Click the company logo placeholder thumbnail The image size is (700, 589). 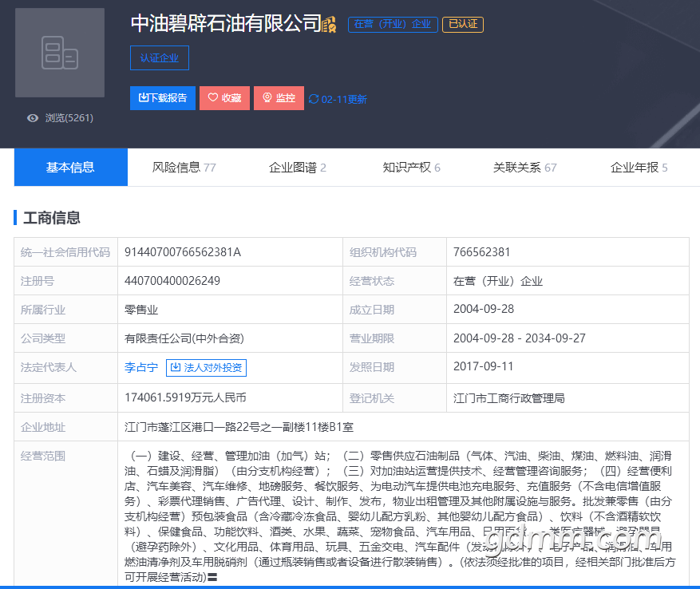pyautogui.click(x=60, y=53)
